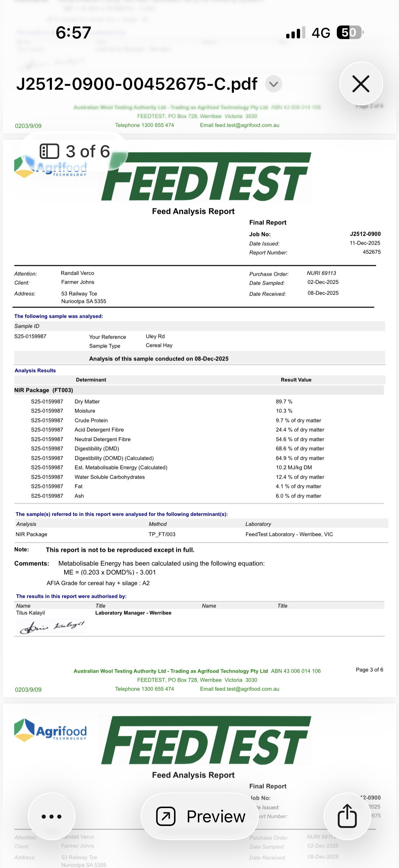Tap Titus Kalayil's signature image
The height and width of the screenshot is (868, 399).
[51, 627]
